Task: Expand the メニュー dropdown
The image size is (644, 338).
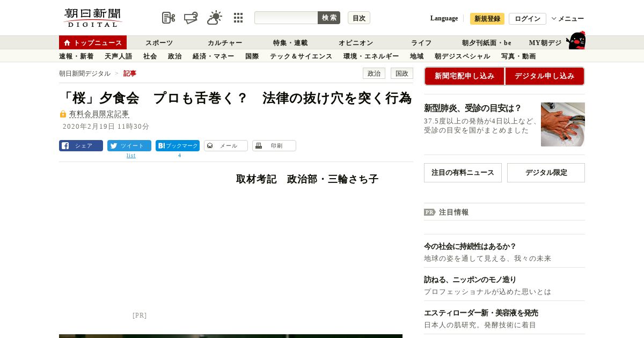Action: tap(568, 19)
